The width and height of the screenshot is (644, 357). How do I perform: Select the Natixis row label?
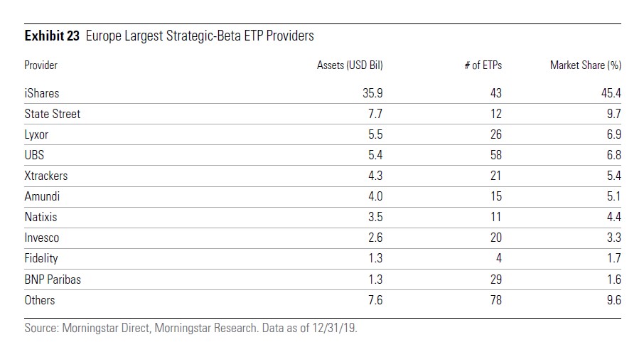pos(41,217)
